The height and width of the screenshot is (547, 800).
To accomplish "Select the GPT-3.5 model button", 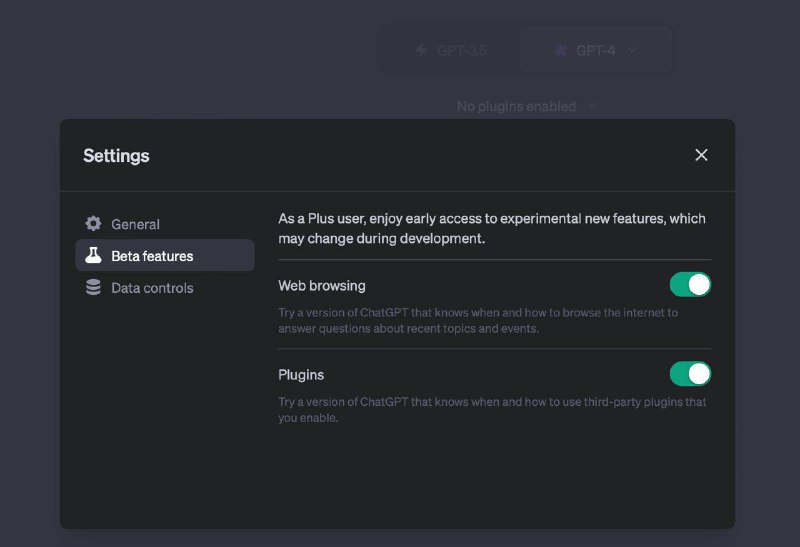I will 450,50.
